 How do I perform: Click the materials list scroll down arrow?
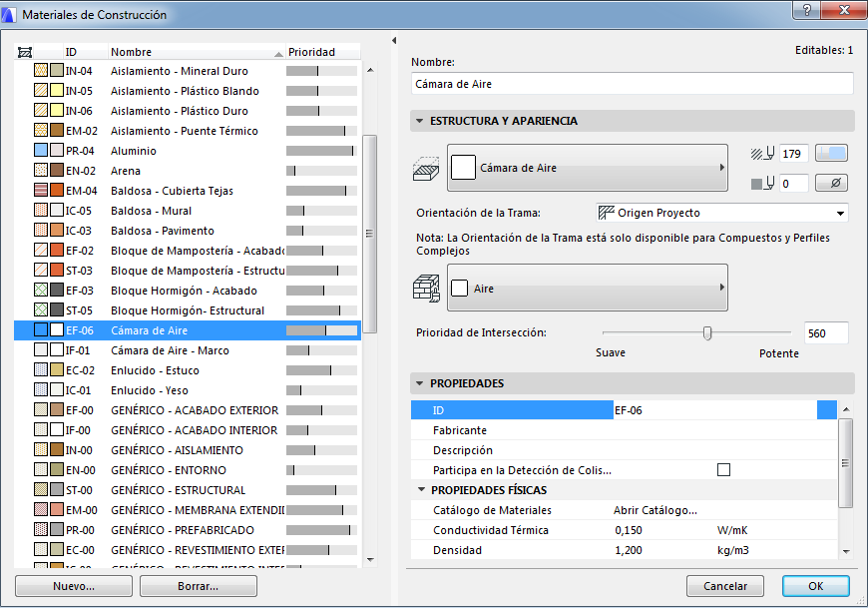[370, 560]
